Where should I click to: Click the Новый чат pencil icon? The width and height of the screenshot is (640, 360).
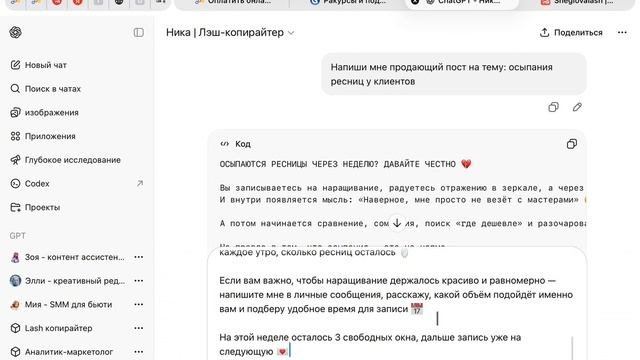(x=15, y=65)
